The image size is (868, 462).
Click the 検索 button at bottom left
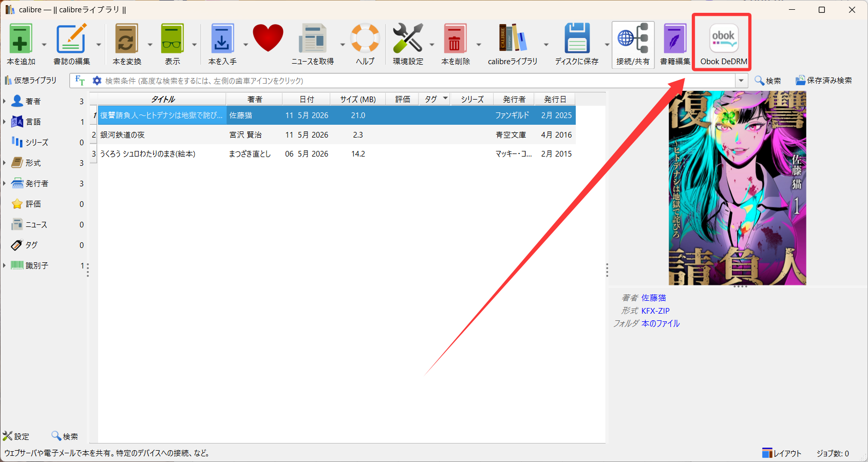(x=65, y=436)
